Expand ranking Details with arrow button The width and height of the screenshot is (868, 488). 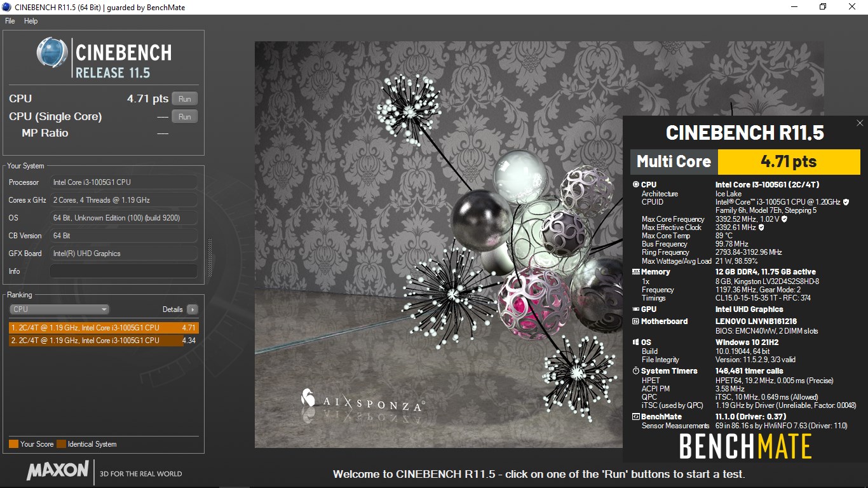(x=193, y=309)
